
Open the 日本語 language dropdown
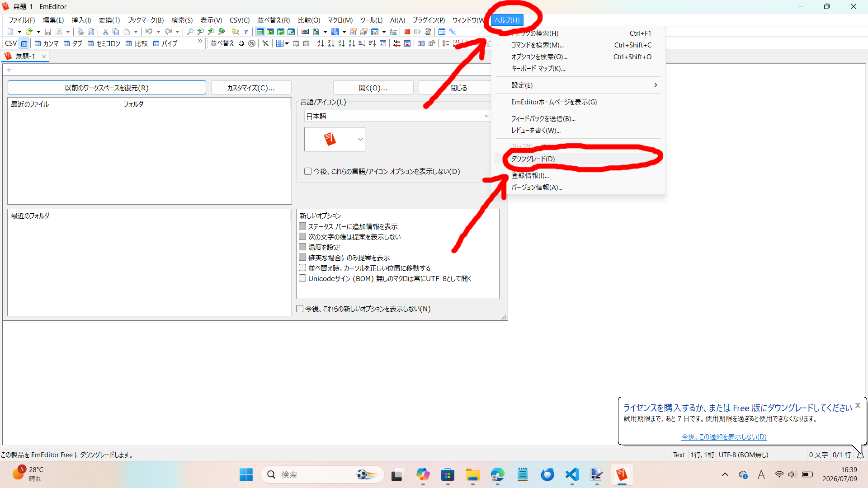(x=397, y=116)
